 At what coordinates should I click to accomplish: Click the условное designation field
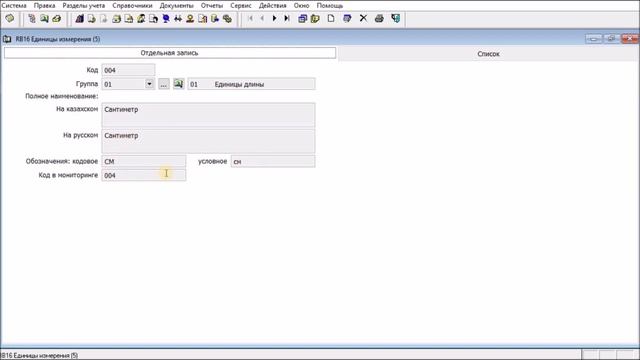coord(273,161)
